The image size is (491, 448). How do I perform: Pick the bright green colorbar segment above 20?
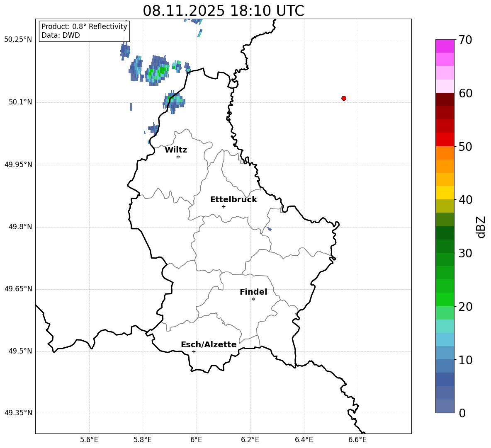coord(445,299)
